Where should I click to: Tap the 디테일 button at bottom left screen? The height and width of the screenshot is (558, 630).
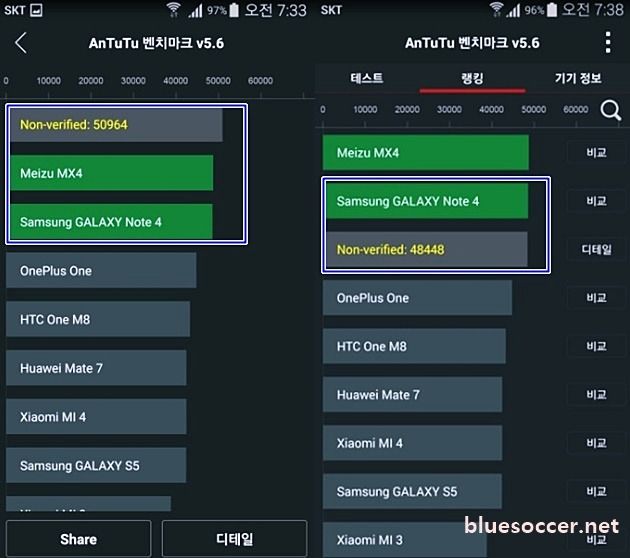(234, 539)
